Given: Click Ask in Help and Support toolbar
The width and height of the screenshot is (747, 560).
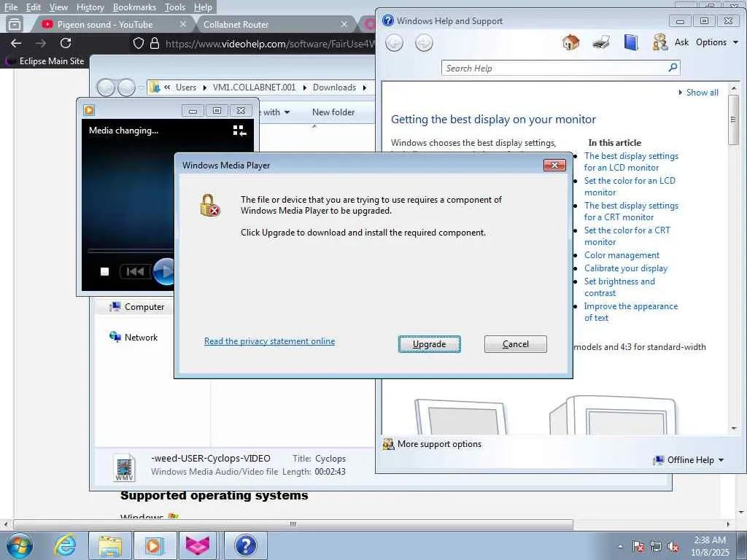Looking at the screenshot, I should click(681, 42).
